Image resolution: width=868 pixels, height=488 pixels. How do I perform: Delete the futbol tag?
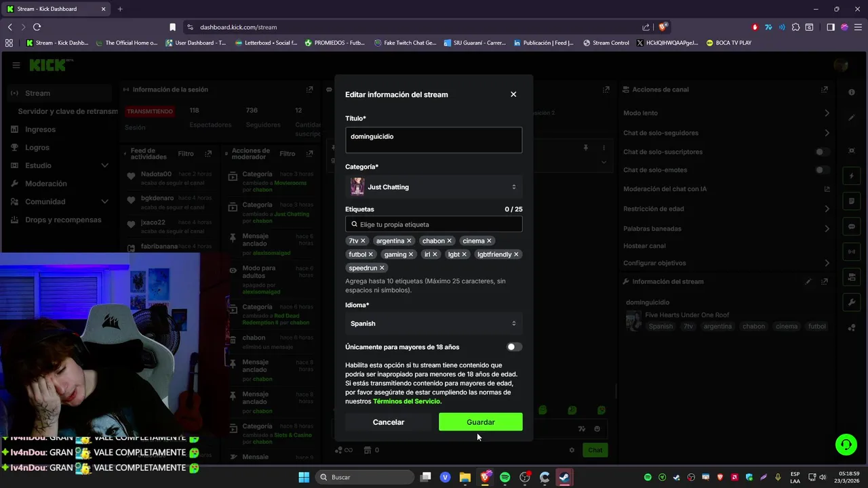[370, 254]
